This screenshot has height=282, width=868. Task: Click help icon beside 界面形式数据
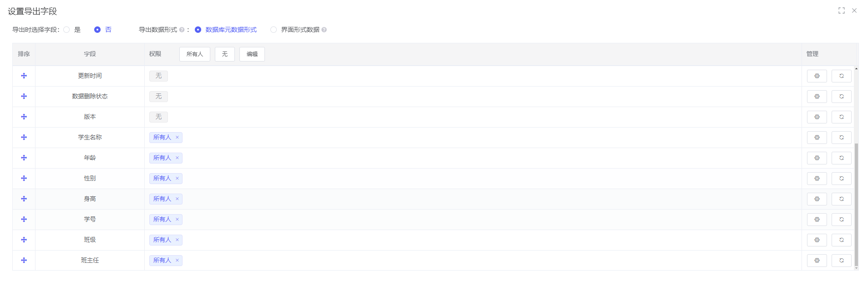(x=324, y=30)
